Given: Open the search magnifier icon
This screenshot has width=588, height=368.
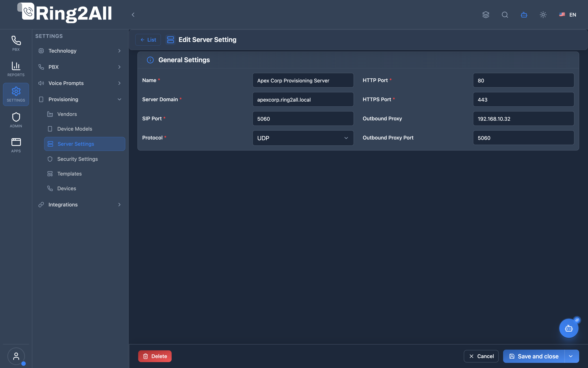Looking at the screenshot, I should pyautogui.click(x=505, y=15).
